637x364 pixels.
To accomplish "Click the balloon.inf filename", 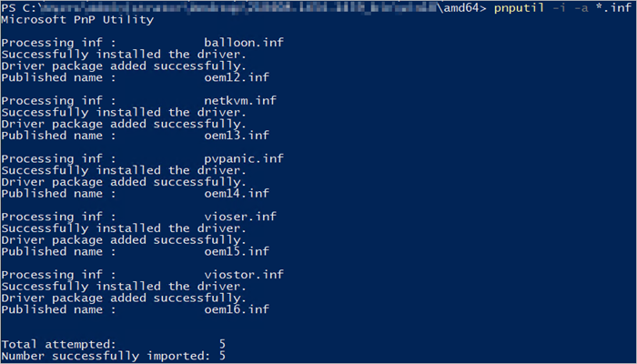I will pyautogui.click(x=244, y=43).
